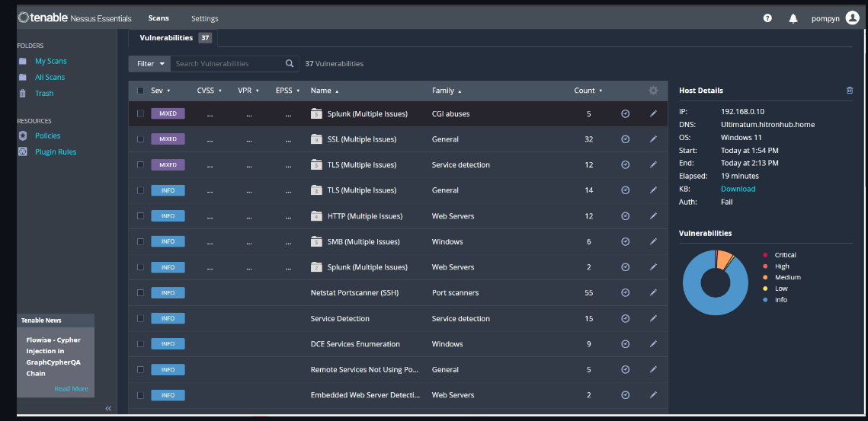The image size is (868, 421).
Task: Click the check circle icon on the Netstat Portscanner row
Action: 626,292
